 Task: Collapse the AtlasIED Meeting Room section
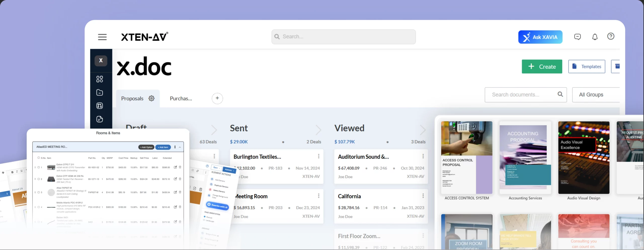pos(180,147)
